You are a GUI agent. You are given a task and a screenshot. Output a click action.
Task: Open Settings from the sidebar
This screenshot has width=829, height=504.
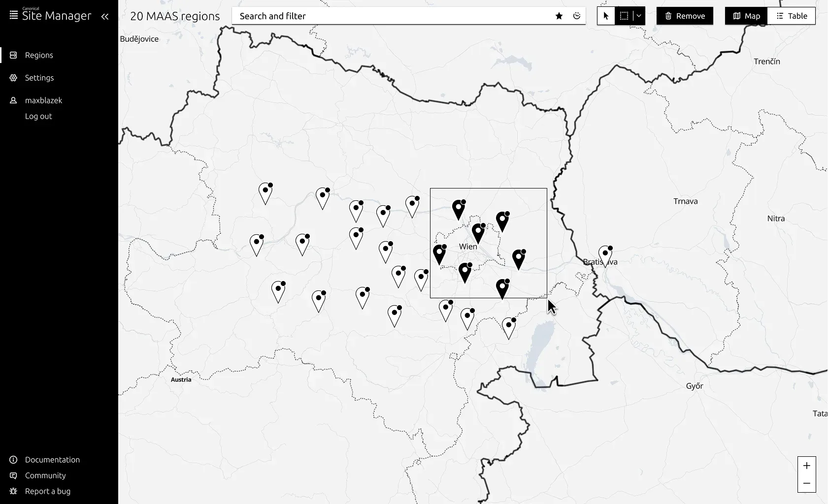tap(39, 77)
